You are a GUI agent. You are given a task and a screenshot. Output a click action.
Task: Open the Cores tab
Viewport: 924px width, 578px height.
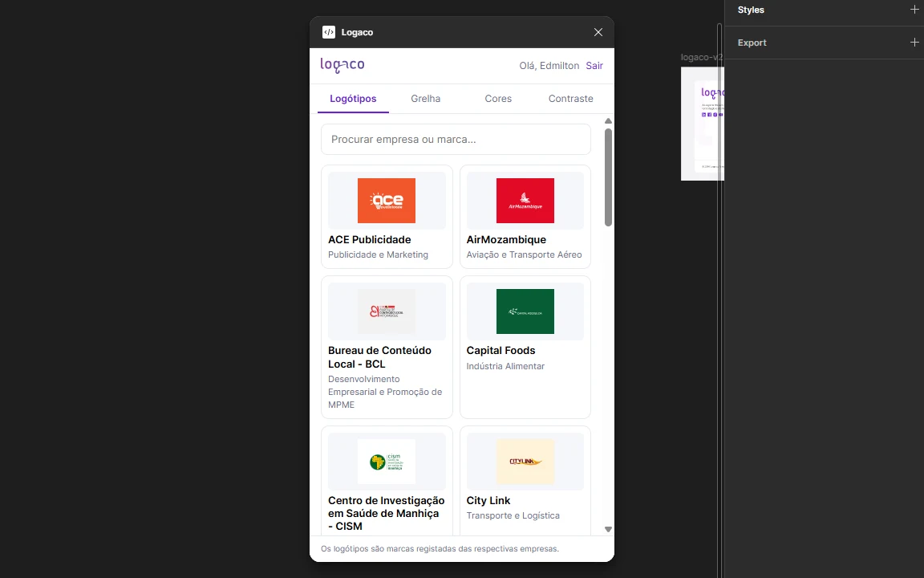click(498, 99)
